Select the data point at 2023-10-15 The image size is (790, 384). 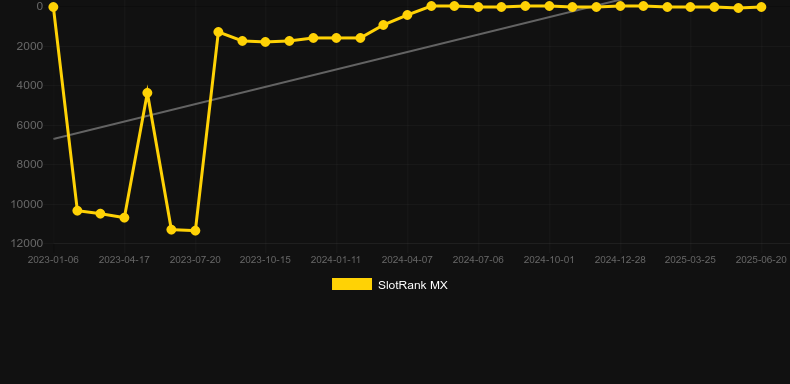pyautogui.click(x=266, y=42)
